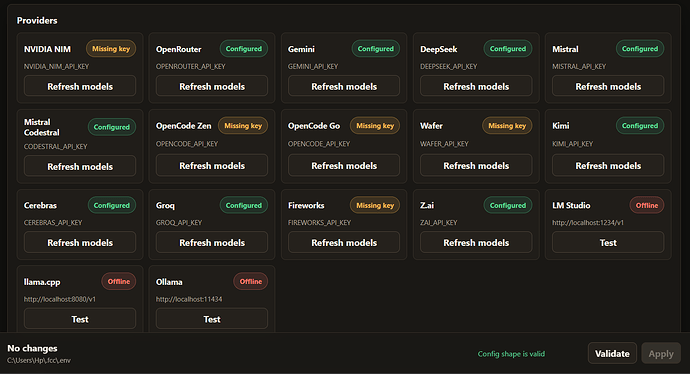Refresh models for DeepSeek
690x374 pixels.
[x=476, y=86]
